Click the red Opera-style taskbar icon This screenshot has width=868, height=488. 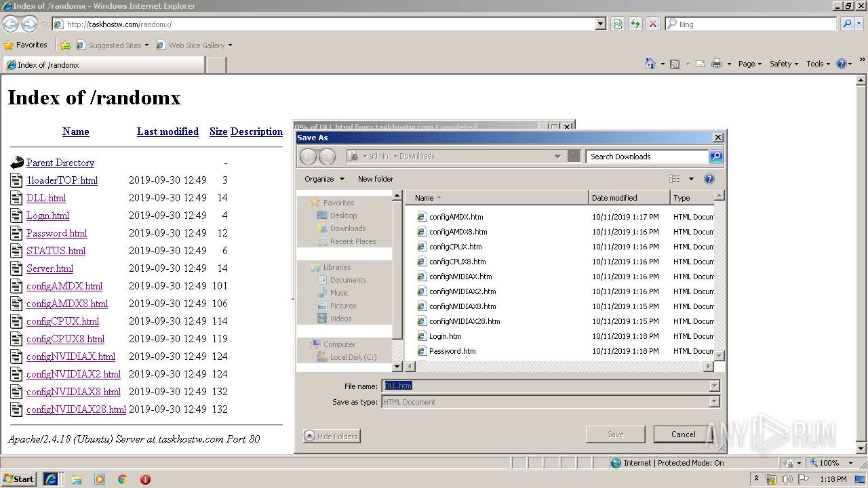coord(145,479)
